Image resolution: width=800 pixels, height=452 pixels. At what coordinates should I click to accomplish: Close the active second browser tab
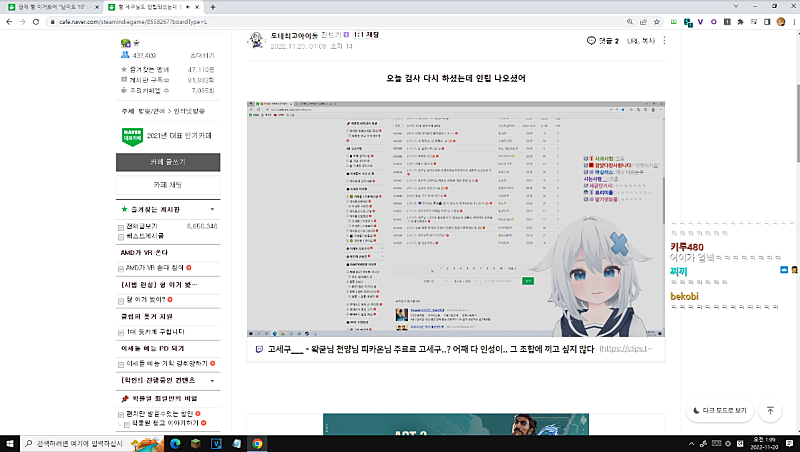coord(197,7)
